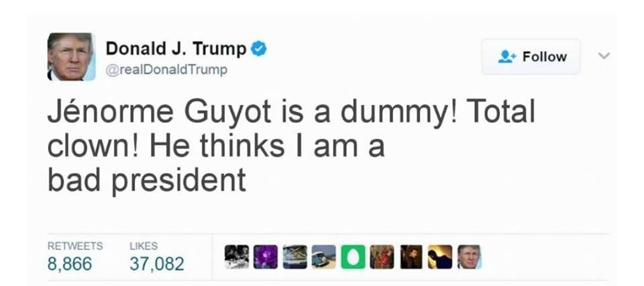Image resolution: width=644 pixels, height=286 pixels.
Task: Open the red-clothed figure avatar
Action: [382, 257]
